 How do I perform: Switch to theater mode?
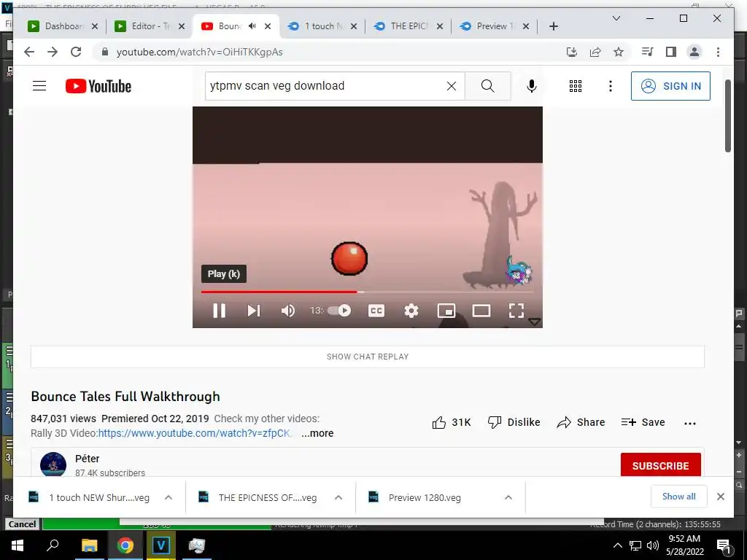(481, 311)
